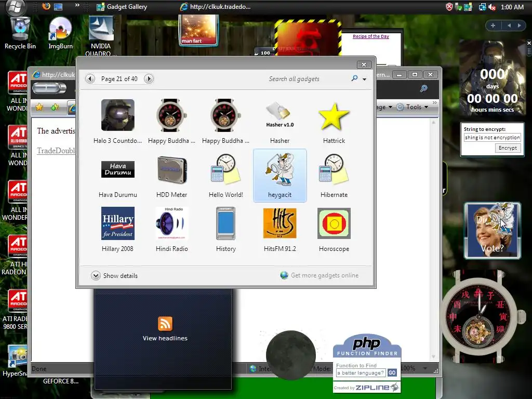Select the Hillary 2008 gadget
Viewport: 532px width, 399px height.
pyautogui.click(x=117, y=229)
